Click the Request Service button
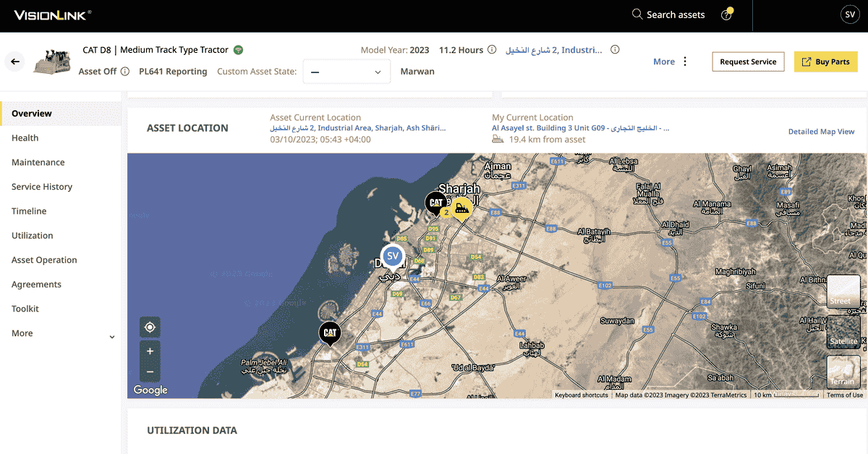The height and width of the screenshot is (454, 868). click(748, 62)
